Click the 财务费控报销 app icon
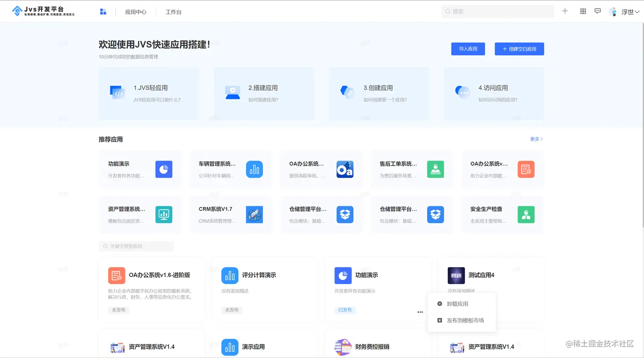644x358 pixels. [343, 347]
